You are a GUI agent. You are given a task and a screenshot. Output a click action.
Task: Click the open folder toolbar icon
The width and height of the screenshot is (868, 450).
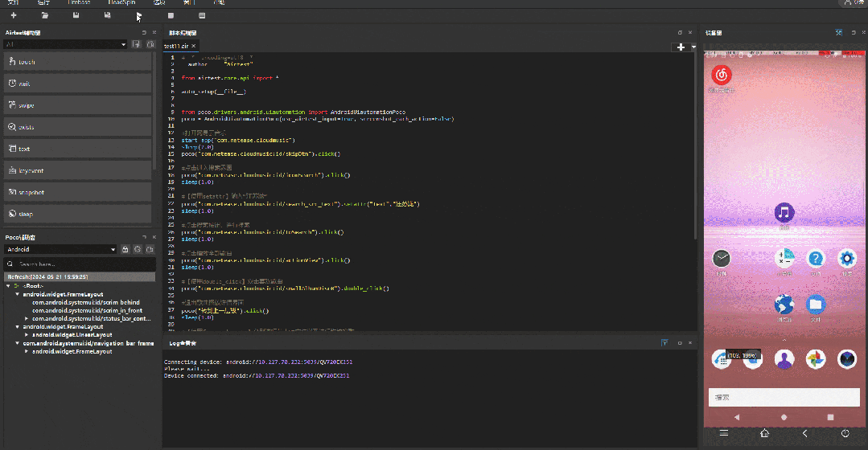coord(45,15)
